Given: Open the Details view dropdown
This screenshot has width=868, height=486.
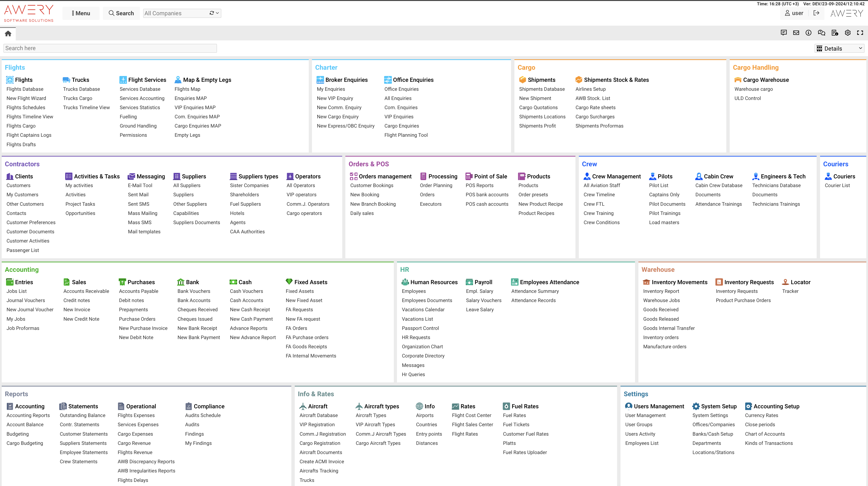Looking at the screenshot, I should [839, 48].
